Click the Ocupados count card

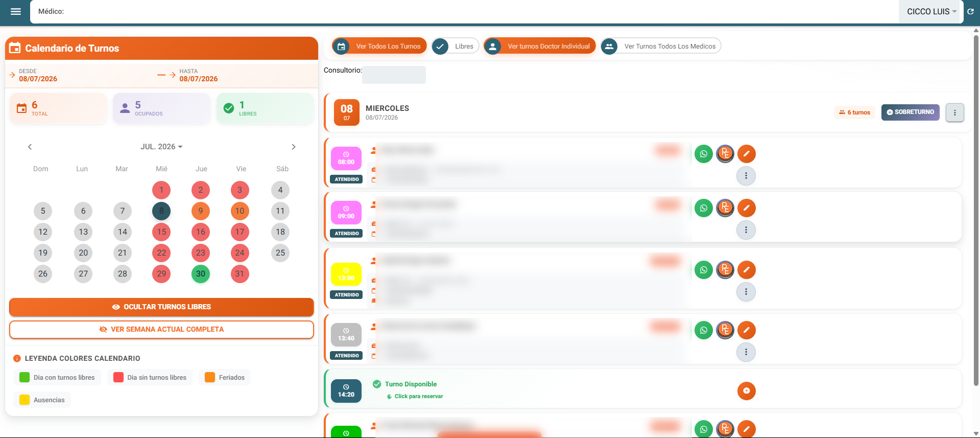pos(161,108)
